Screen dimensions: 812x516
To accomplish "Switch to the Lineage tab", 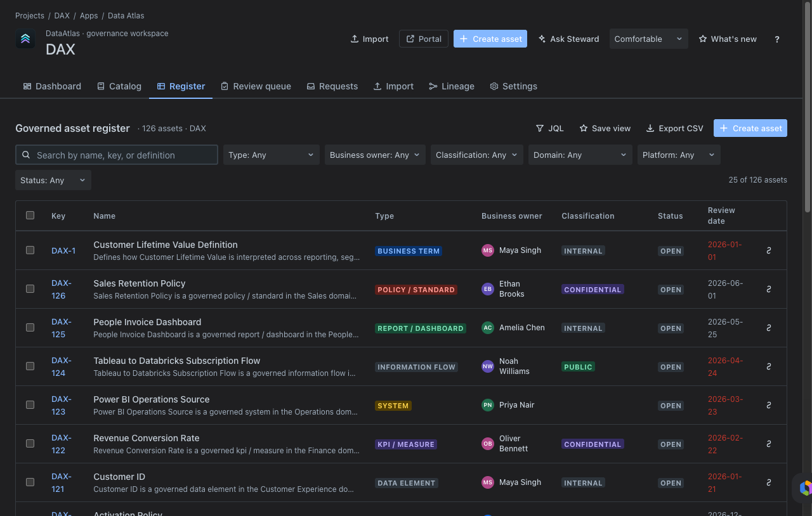I will 452,86.
